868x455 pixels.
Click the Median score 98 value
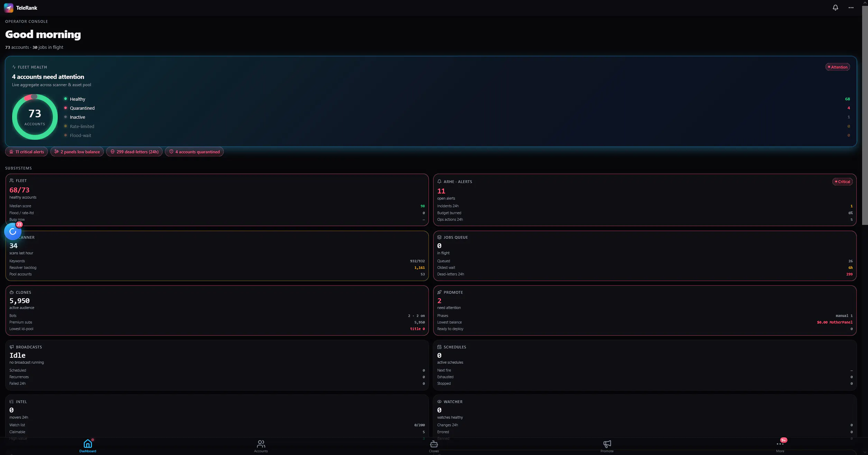423,206
